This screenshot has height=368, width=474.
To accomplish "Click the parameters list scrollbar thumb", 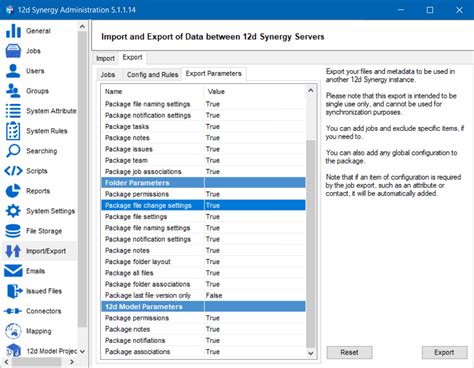I will point(311,243).
